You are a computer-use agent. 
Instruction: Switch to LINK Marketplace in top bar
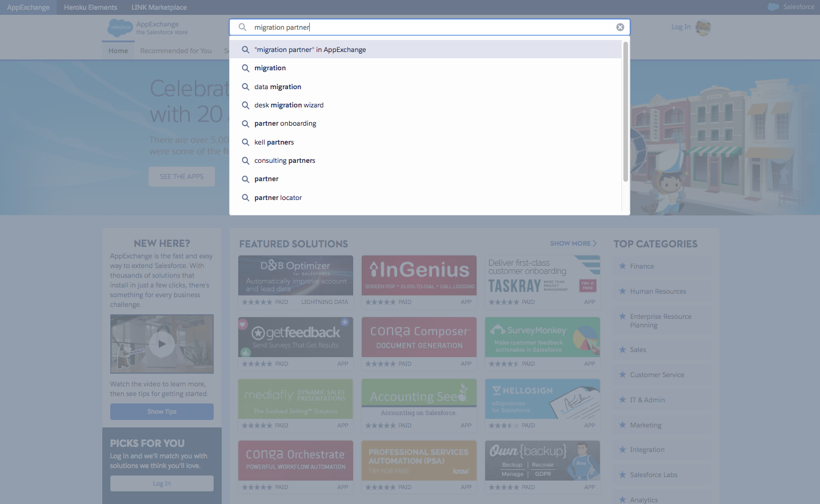click(159, 7)
